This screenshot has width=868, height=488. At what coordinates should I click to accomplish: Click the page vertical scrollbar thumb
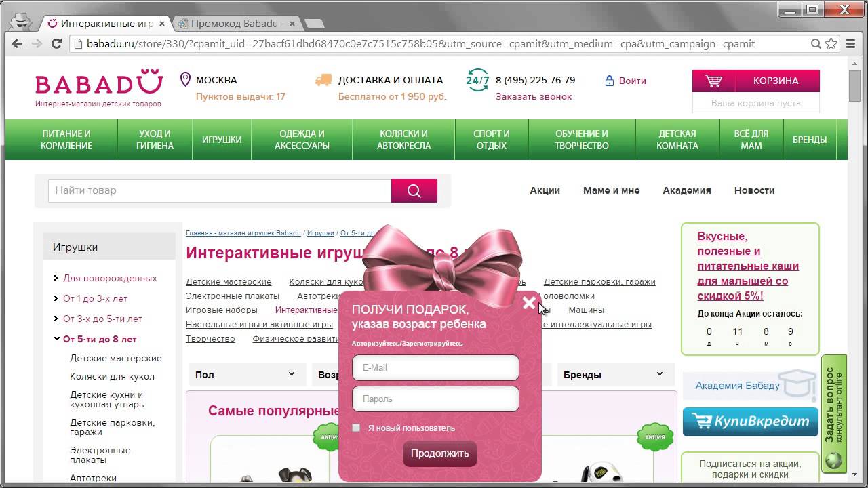[855, 85]
